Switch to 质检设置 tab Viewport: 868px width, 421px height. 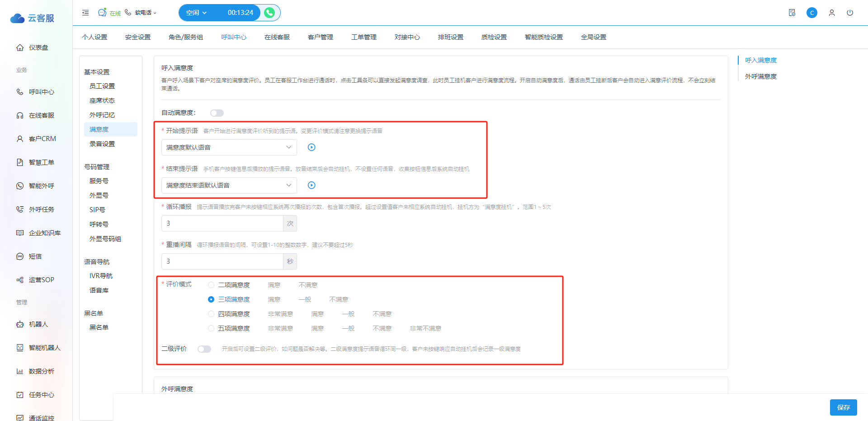pos(494,37)
